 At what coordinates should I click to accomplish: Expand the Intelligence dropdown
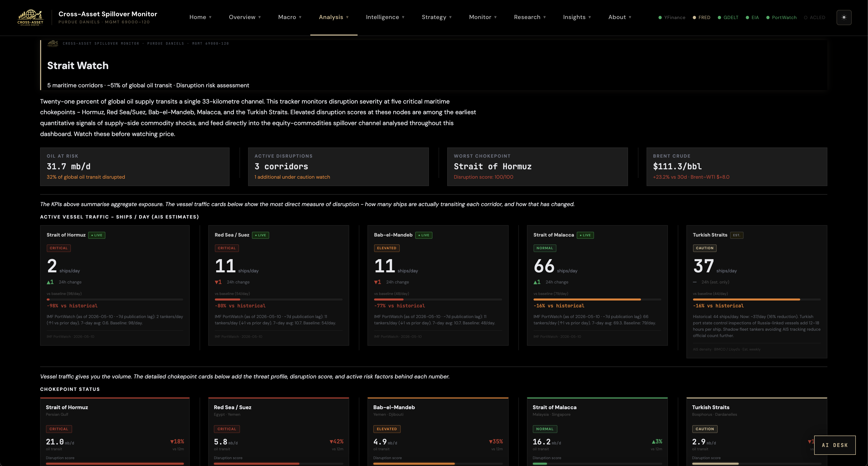coord(385,17)
